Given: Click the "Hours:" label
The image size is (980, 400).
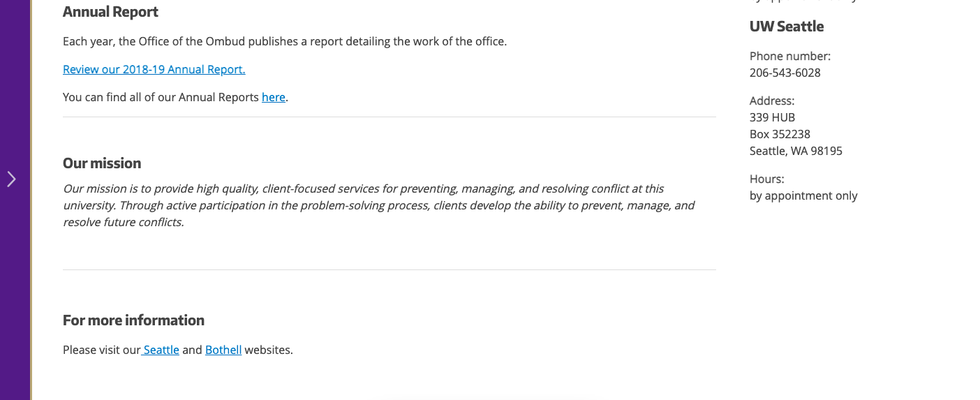Looking at the screenshot, I should (x=767, y=179).
